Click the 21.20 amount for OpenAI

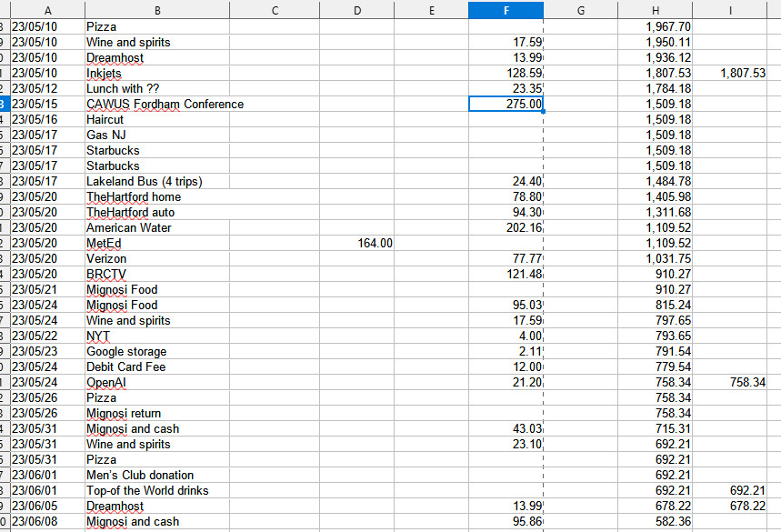tap(506, 382)
